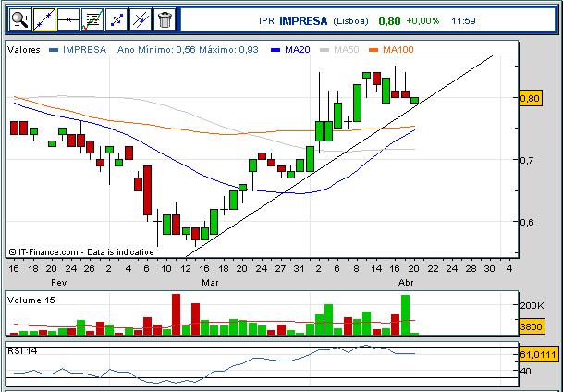Image resolution: width=563 pixels, height=392 pixels.
Task: Click the RSI 14 panel label
Action: 22,350
